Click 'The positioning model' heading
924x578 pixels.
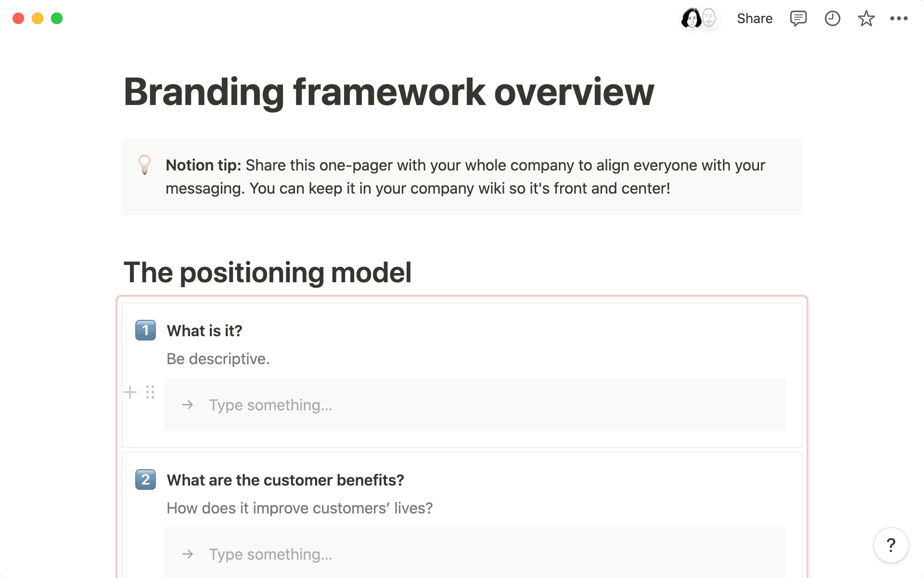[267, 273]
